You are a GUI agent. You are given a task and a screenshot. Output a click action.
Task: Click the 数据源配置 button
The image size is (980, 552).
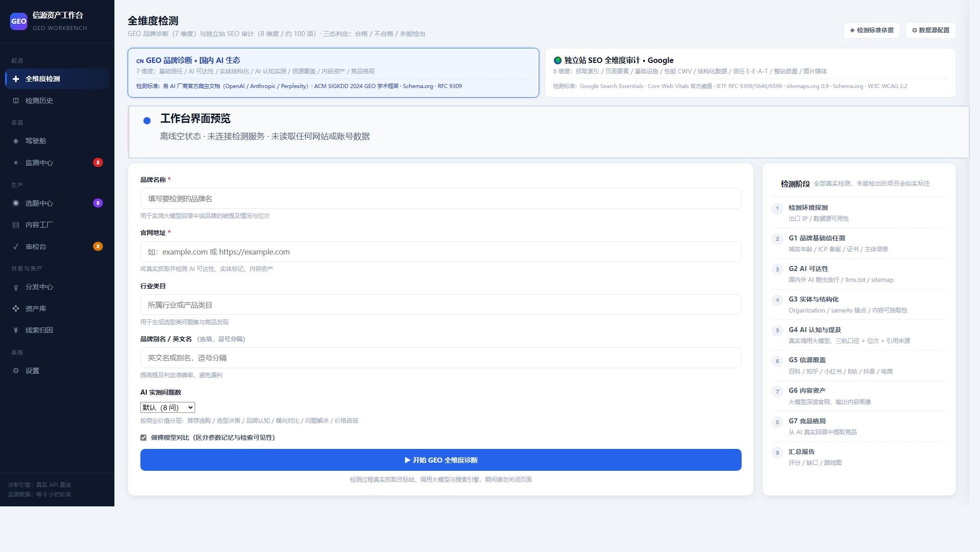[930, 30]
